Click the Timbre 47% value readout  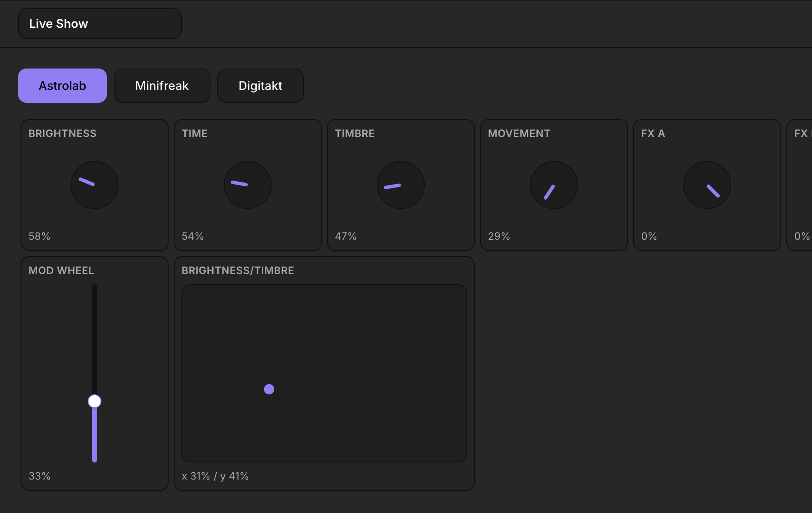tap(346, 236)
